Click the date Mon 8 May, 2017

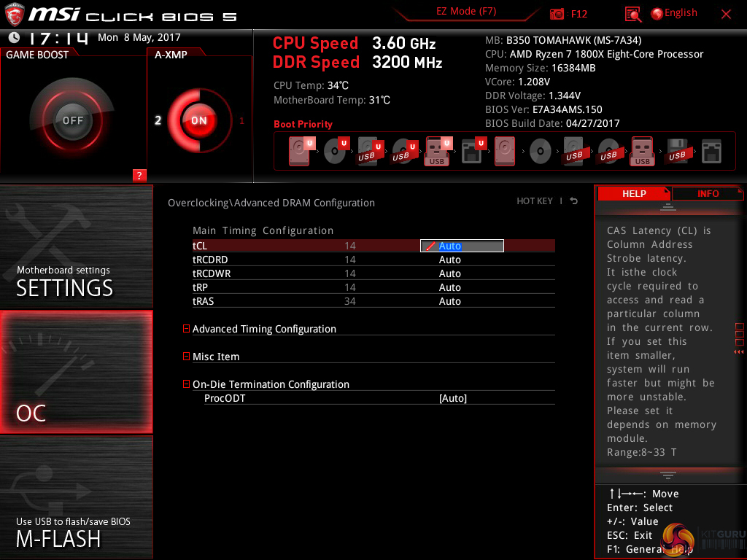(x=139, y=38)
